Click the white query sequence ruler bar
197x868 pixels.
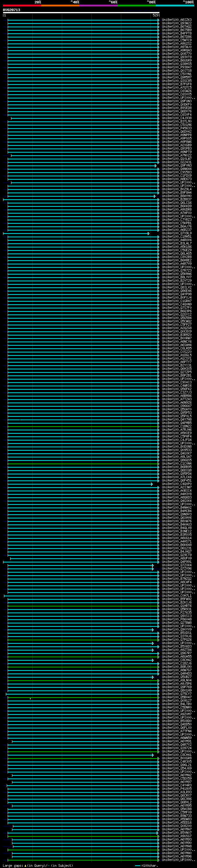pyautogui.click(x=81, y=13)
